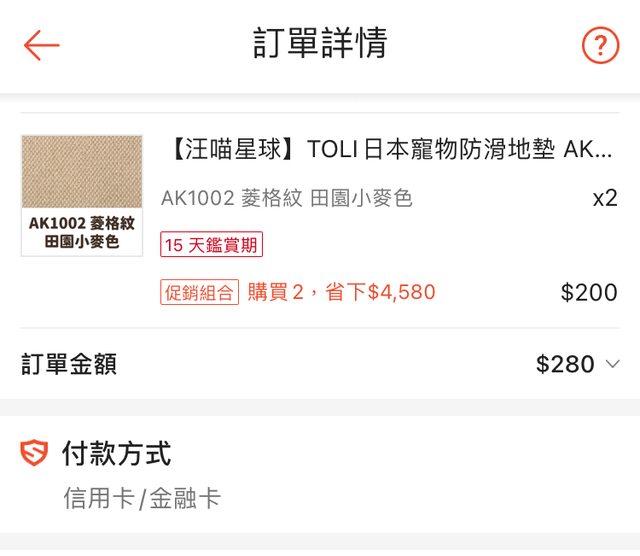Click the red shield icon beside 付款方式
The image size is (640, 556).
34,454
